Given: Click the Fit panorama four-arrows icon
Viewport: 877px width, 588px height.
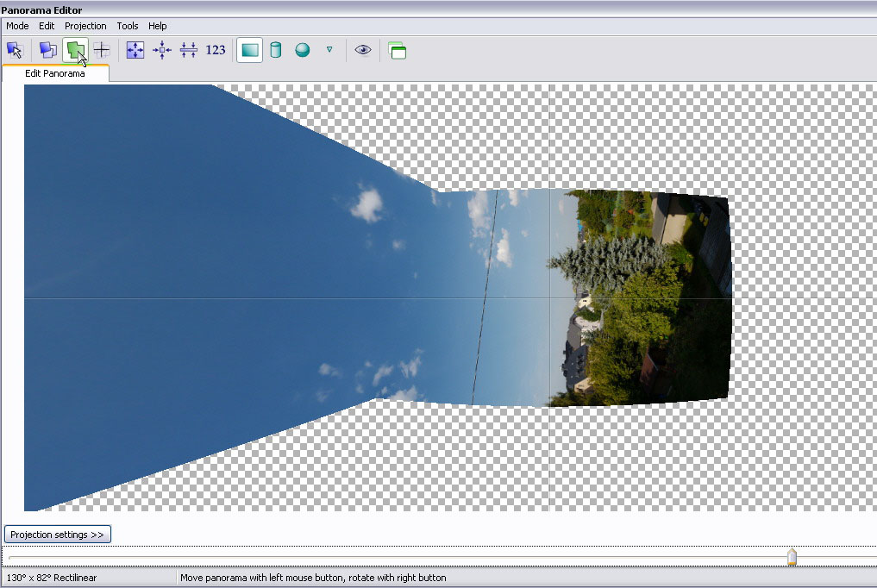Looking at the screenshot, I should 135,50.
